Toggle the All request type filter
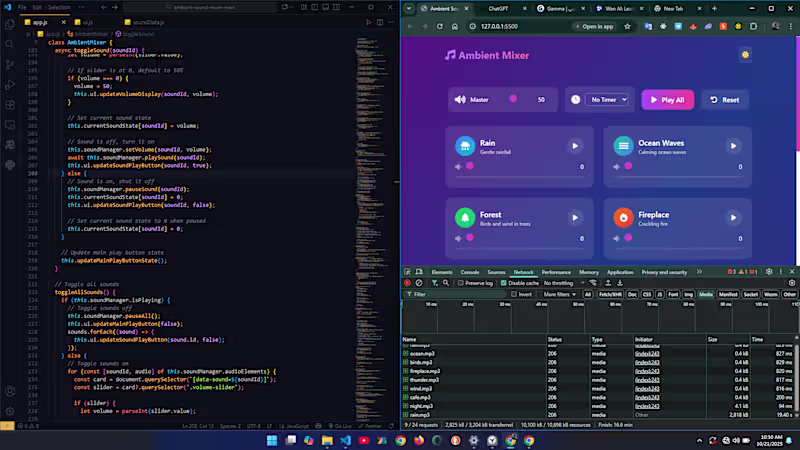Viewport: 800px width, 450px height. pos(588,294)
